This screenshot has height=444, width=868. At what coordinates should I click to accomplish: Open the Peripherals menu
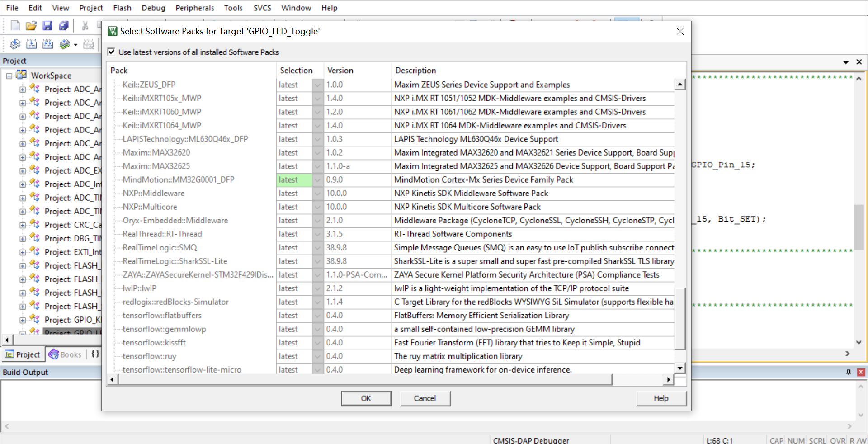pyautogui.click(x=194, y=8)
